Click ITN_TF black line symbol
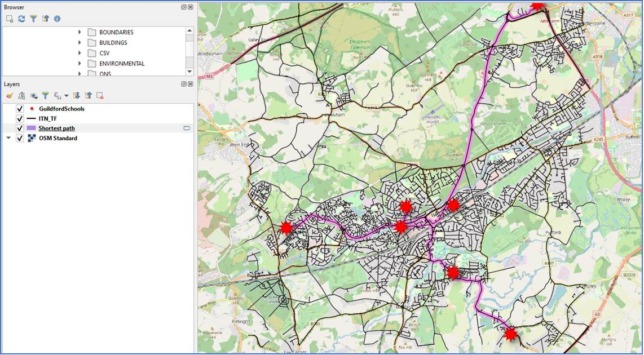The width and height of the screenshot is (644, 355). [x=31, y=118]
